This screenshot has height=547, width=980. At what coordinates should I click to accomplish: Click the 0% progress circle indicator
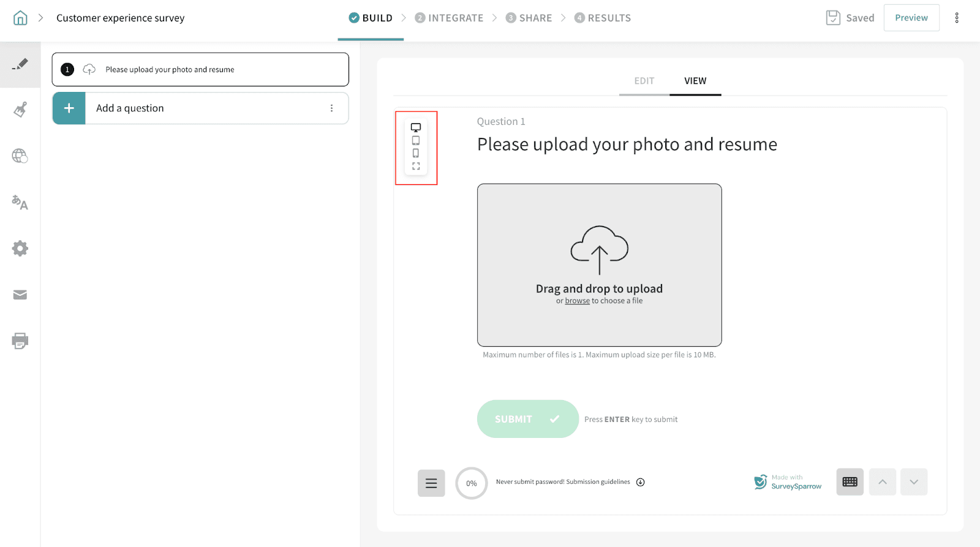pos(471,483)
